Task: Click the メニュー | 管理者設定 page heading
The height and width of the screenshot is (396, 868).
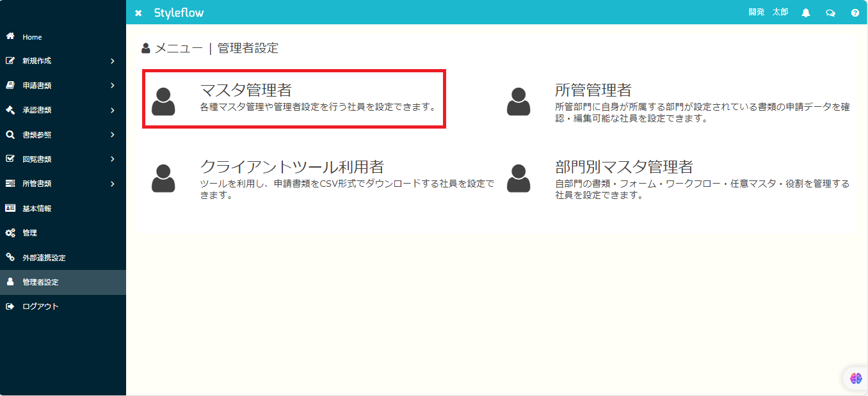Action: 210,48
